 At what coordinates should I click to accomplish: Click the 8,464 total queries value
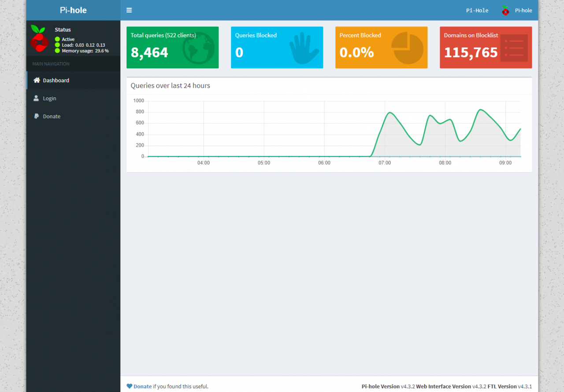coord(149,52)
